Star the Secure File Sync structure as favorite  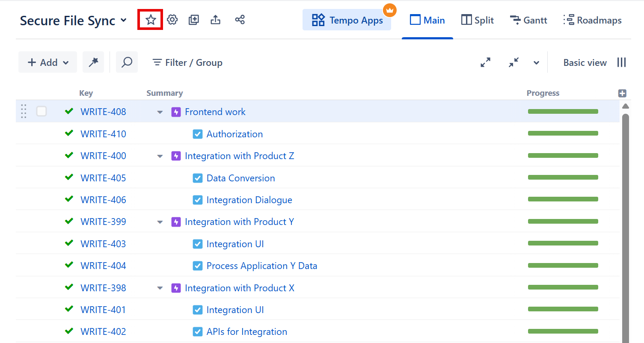point(150,20)
